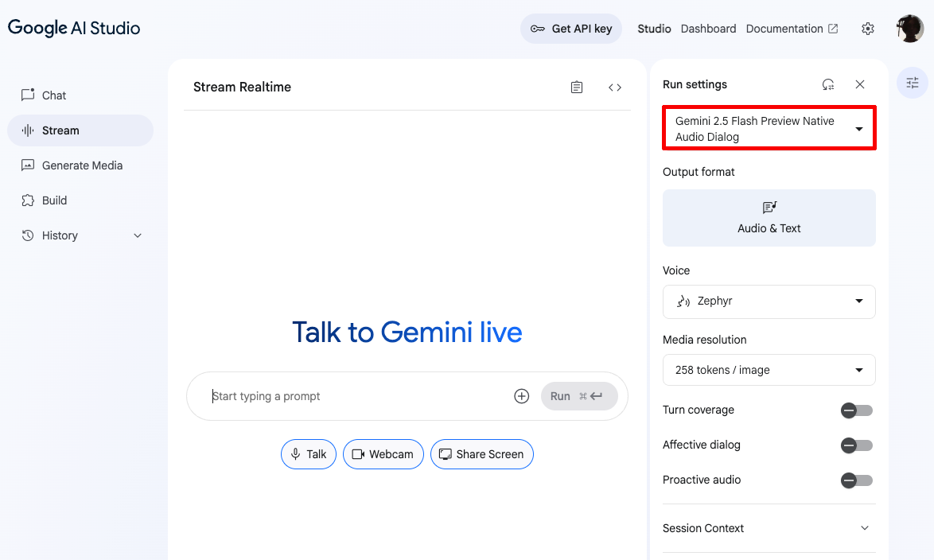Close the Run settings panel
Viewport: 934px width, 560px height.
pyautogui.click(x=860, y=84)
